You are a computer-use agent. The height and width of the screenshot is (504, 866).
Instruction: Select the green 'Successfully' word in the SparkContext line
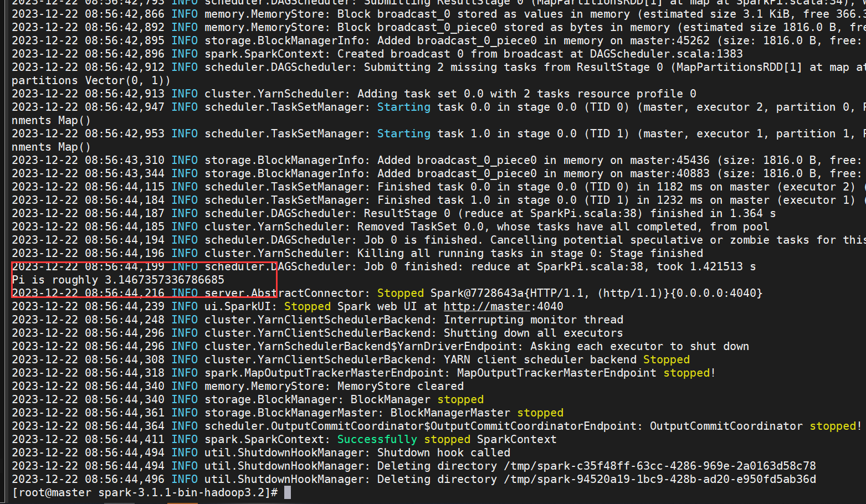[x=377, y=439]
